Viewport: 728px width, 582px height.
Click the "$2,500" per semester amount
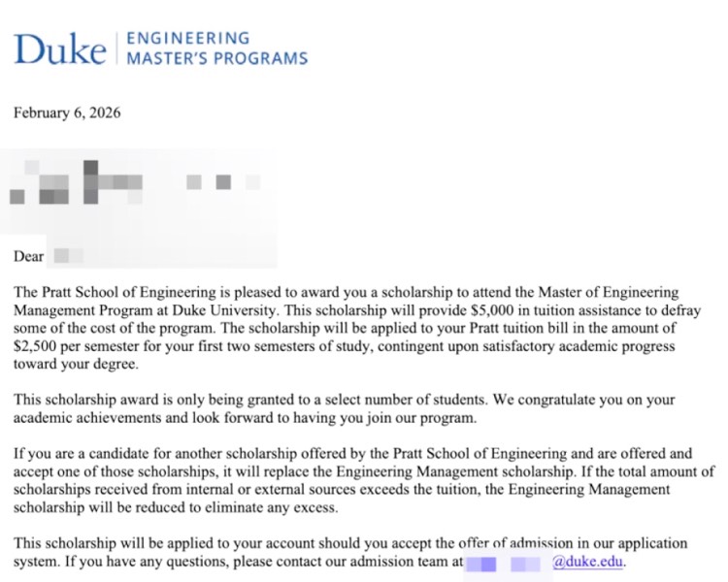pos(38,346)
